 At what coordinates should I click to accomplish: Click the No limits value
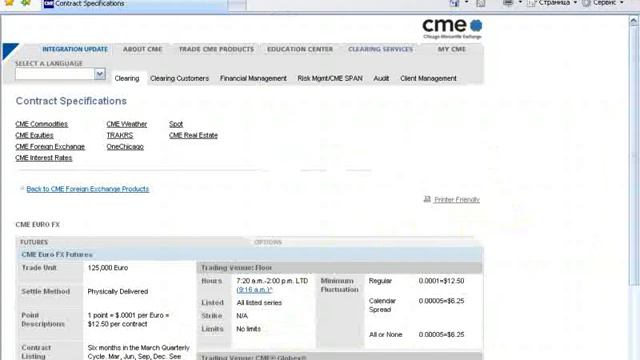point(248,329)
